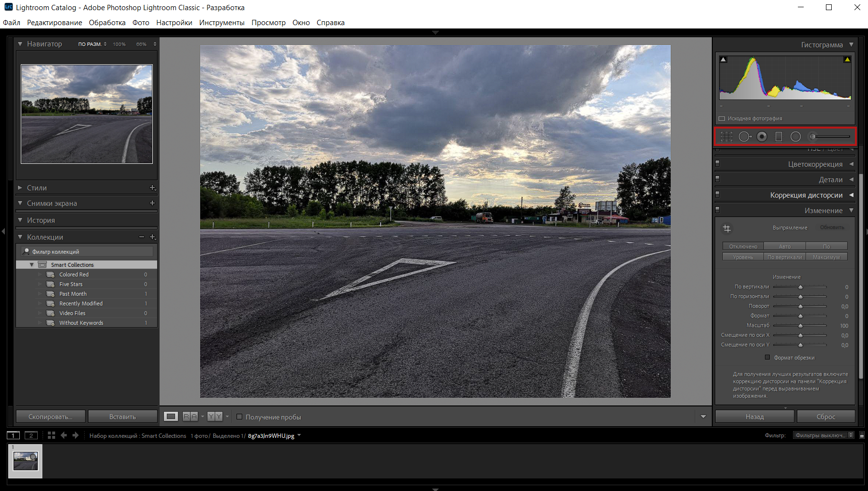Open the Обработка menu

[107, 23]
